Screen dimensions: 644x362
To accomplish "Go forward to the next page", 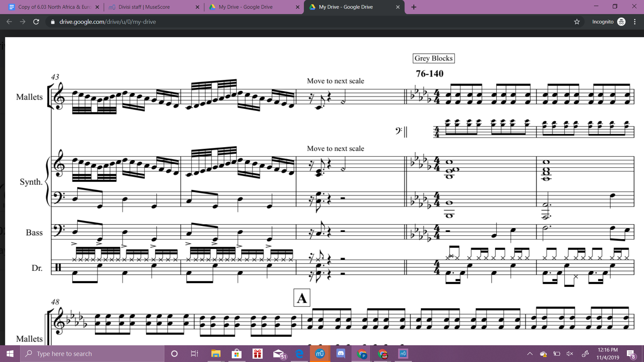I will (22, 22).
